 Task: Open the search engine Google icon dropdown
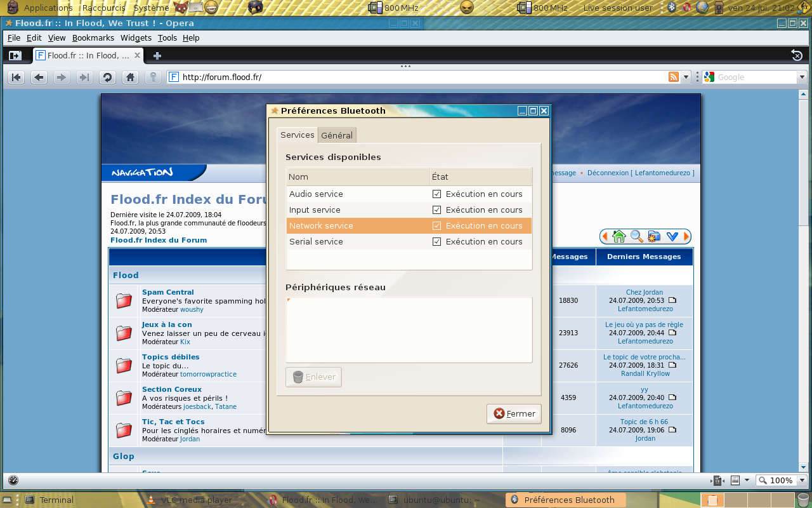[709, 77]
